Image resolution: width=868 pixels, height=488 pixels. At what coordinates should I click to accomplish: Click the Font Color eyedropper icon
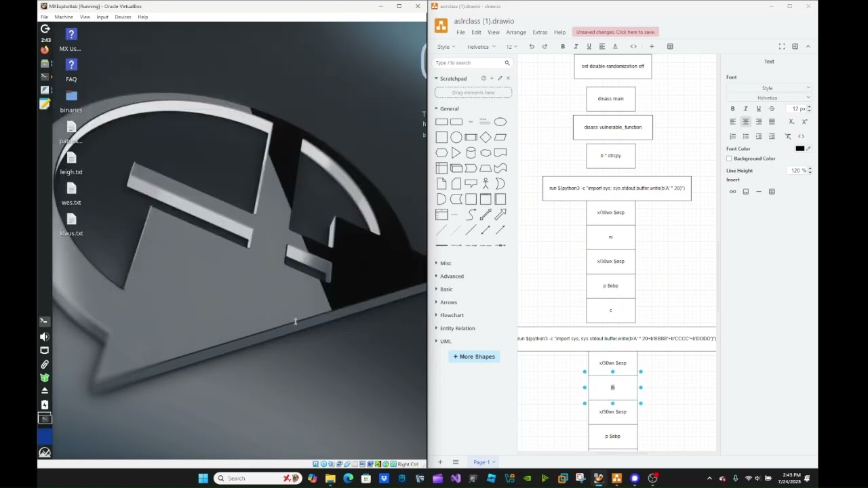[808, 148]
